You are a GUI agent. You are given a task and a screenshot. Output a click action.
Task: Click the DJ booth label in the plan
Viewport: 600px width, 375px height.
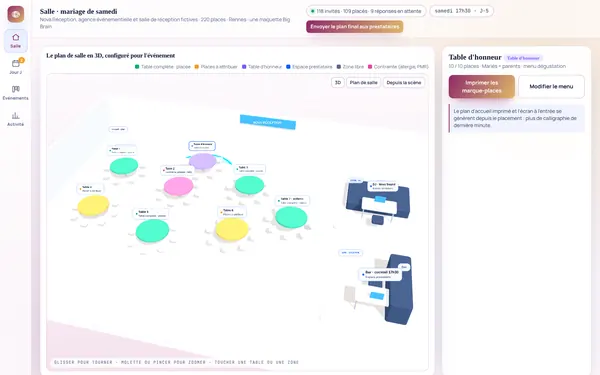(383, 186)
